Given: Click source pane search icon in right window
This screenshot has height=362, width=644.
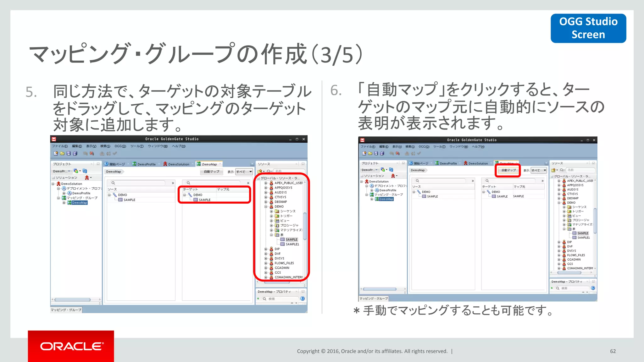Looking at the screenshot, I should (417, 181).
